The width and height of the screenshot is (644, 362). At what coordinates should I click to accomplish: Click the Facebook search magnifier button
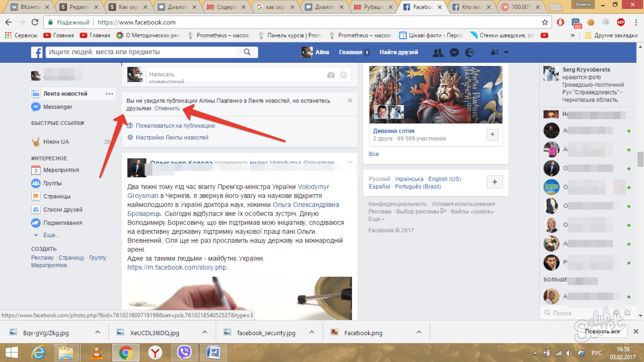(x=247, y=53)
